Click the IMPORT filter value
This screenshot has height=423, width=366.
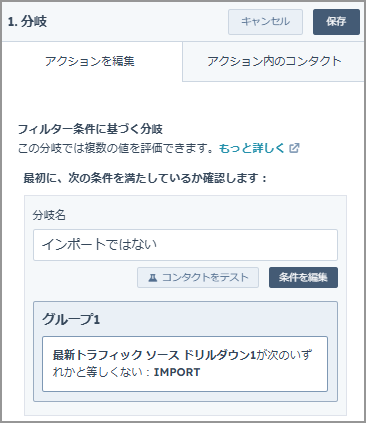point(177,372)
